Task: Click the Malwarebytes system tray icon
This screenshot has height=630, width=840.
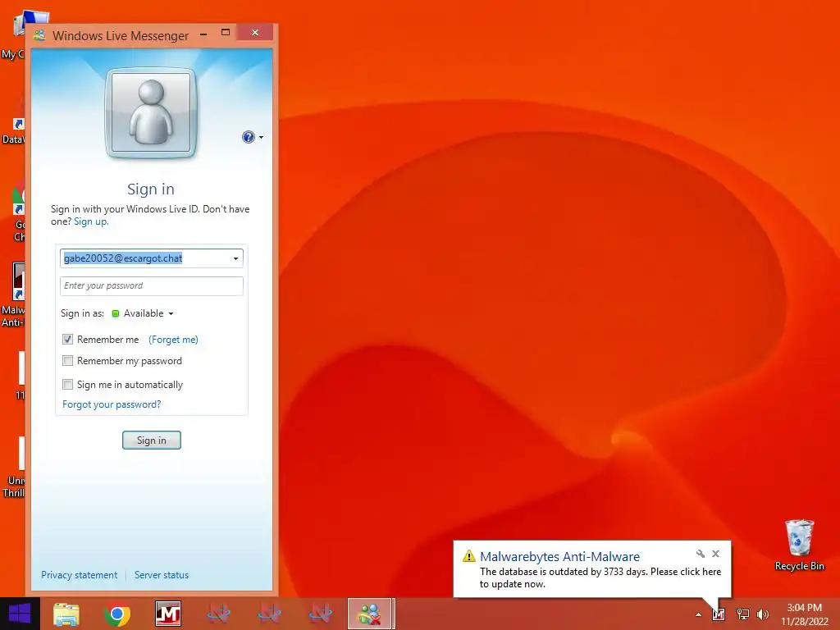Action: point(719,614)
